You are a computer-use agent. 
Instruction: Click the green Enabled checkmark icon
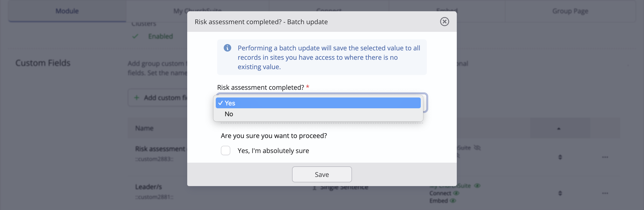tap(135, 36)
